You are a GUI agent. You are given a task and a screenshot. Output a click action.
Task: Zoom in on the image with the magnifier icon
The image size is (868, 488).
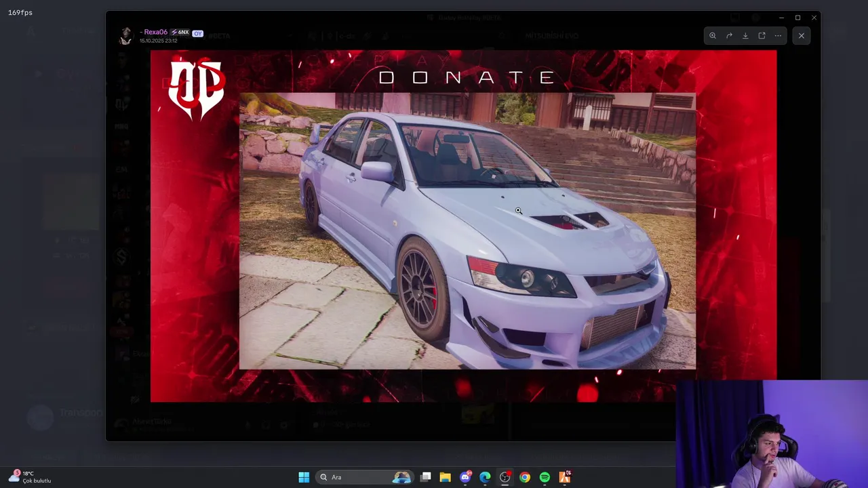(x=713, y=36)
